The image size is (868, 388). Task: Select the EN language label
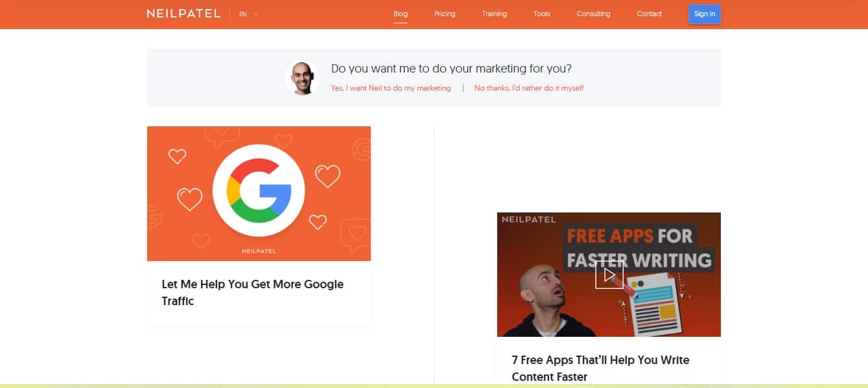click(242, 14)
